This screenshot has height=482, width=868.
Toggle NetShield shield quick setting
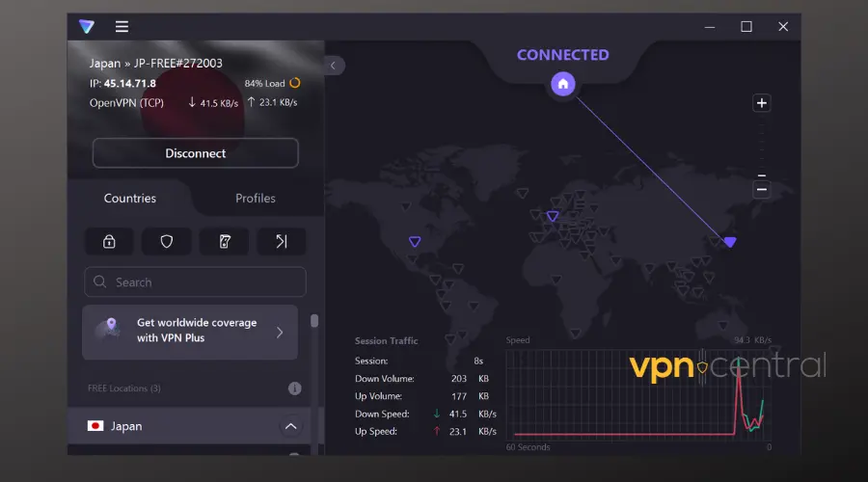(x=167, y=241)
